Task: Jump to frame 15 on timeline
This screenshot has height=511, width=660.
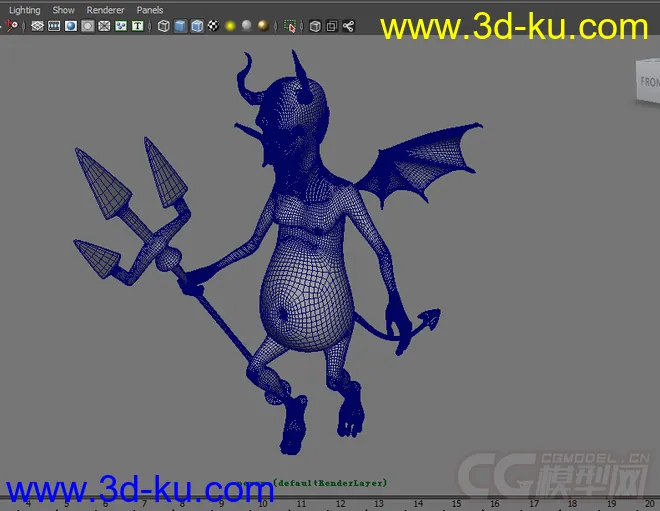Action: tap(456, 503)
